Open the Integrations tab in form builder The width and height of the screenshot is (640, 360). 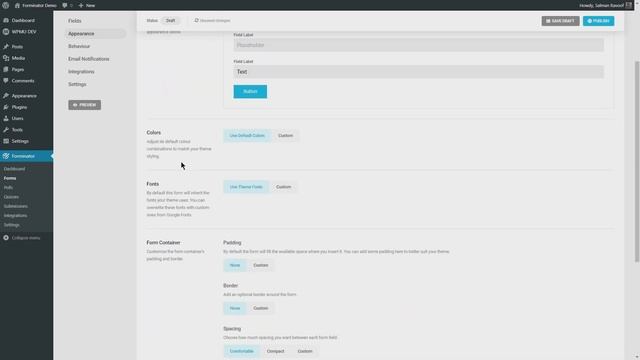(x=81, y=71)
